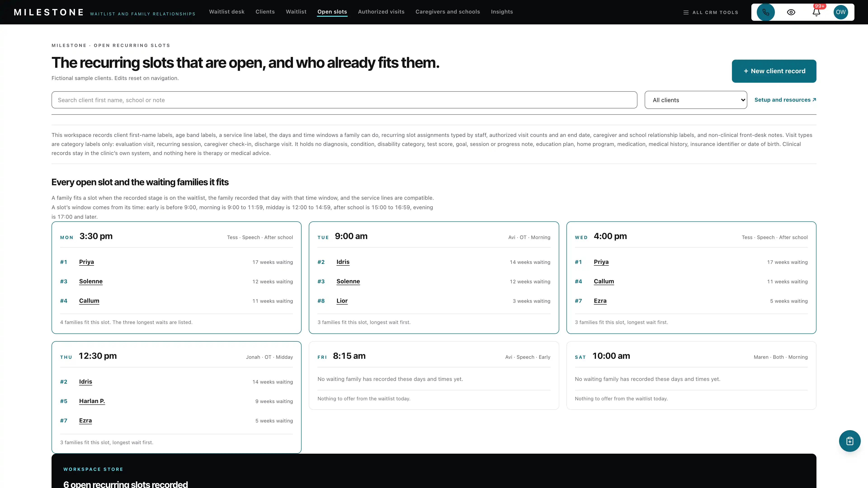The height and width of the screenshot is (488, 868).
Task: Select the Friday 8:15 am slot card
Action: [x=434, y=375]
